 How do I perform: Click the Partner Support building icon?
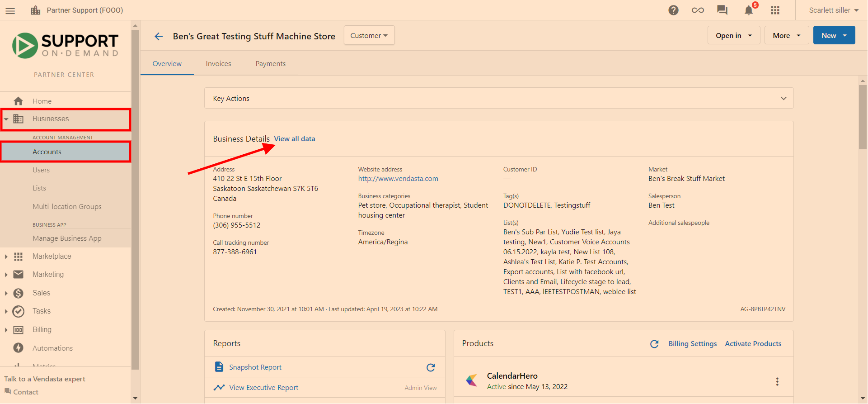click(x=36, y=10)
